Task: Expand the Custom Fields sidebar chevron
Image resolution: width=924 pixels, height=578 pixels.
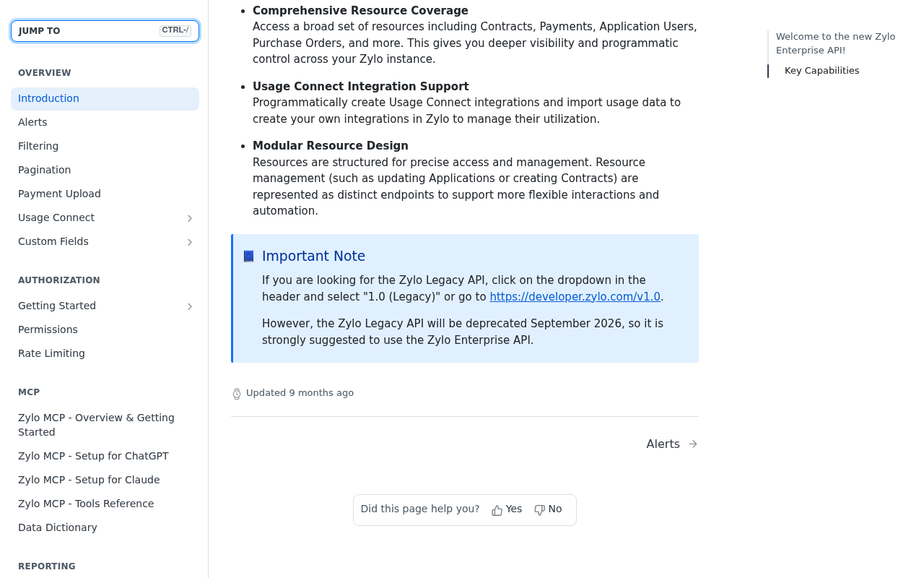Action: coord(190,242)
